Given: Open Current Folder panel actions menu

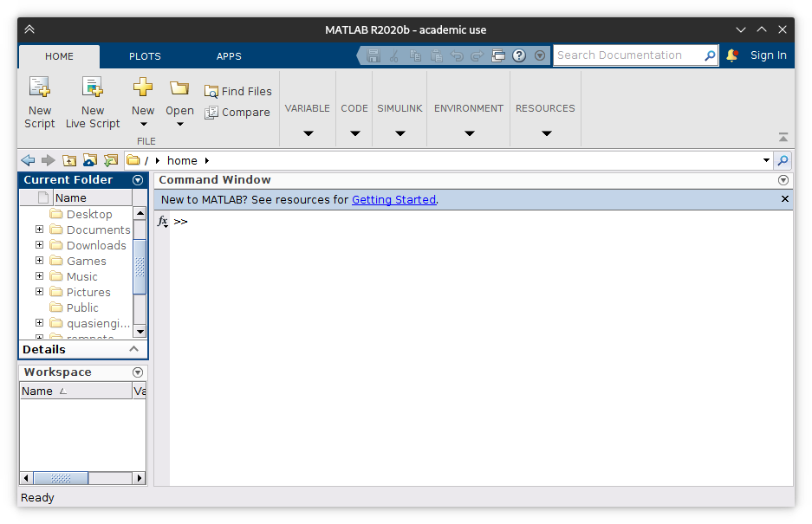Looking at the screenshot, I should tap(138, 180).
